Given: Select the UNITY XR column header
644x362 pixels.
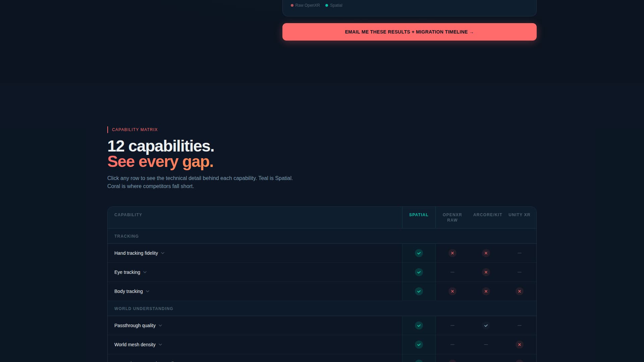Looking at the screenshot, I should tap(519, 215).
